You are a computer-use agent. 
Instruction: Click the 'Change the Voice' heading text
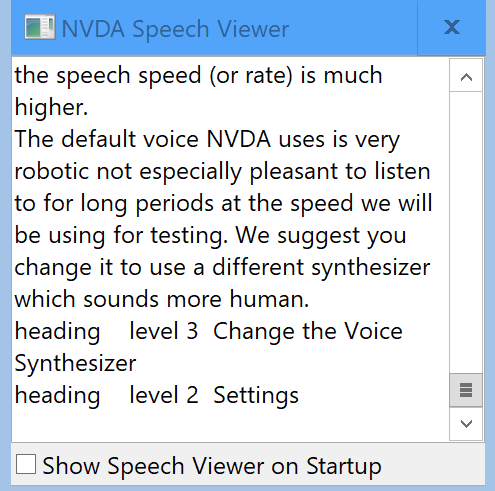[308, 331]
